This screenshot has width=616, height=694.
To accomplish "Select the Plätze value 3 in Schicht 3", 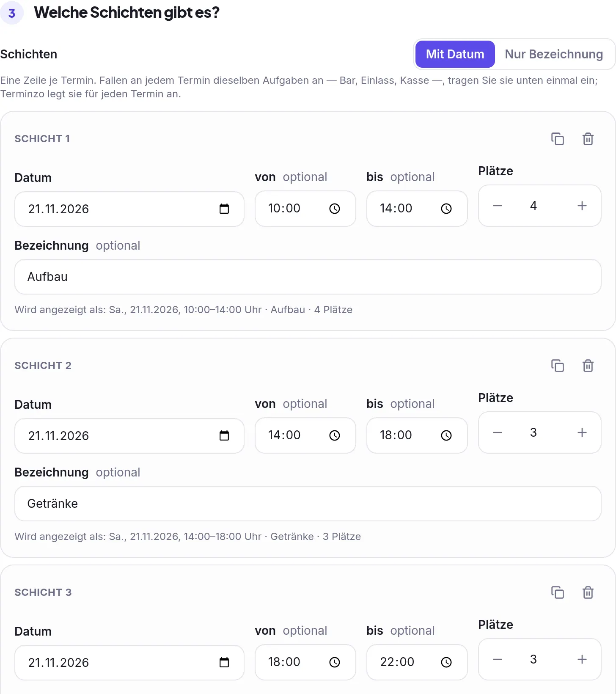I will (x=533, y=659).
